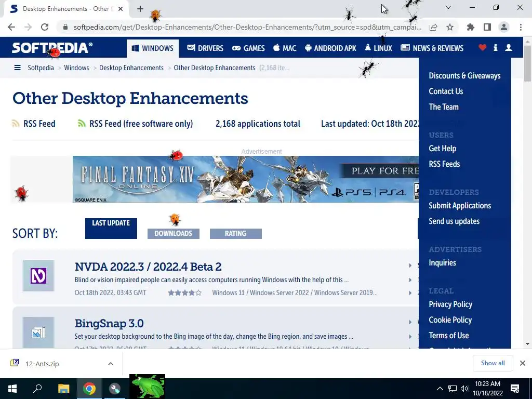532x399 pixels.
Task: Open NVDA 2022.3 / 2022.4 Beta 2 link
Action: pos(148,267)
